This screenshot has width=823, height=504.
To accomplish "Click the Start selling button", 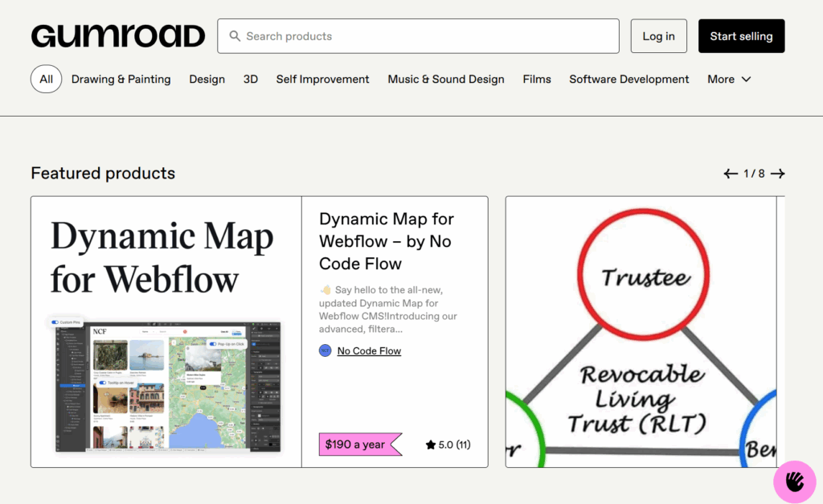I will click(741, 36).
